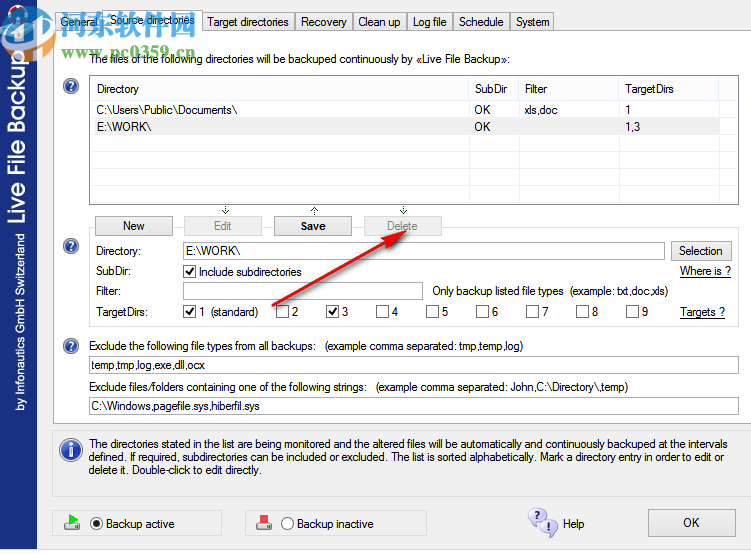This screenshot has height=554, width=751.
Task: Check TargetDir 6 checkbox
Action: [482, 312]
